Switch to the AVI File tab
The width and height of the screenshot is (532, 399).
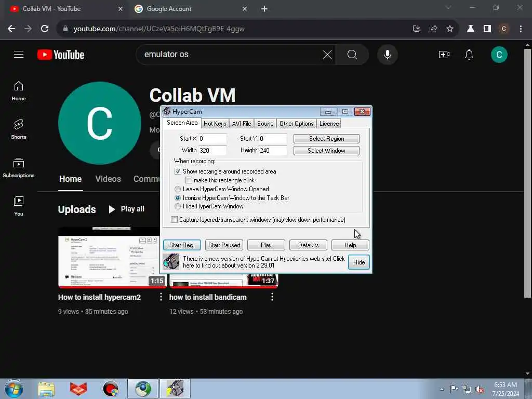click(242, 124)
